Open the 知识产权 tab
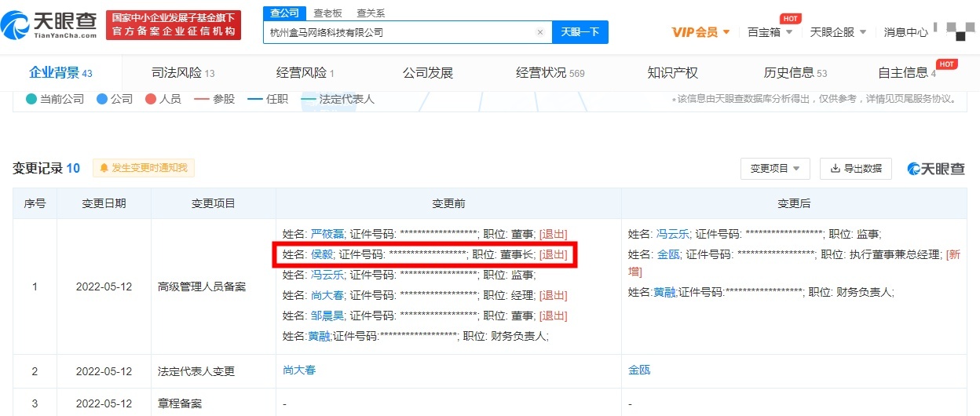The image size is (980, 416). (673, 73)
